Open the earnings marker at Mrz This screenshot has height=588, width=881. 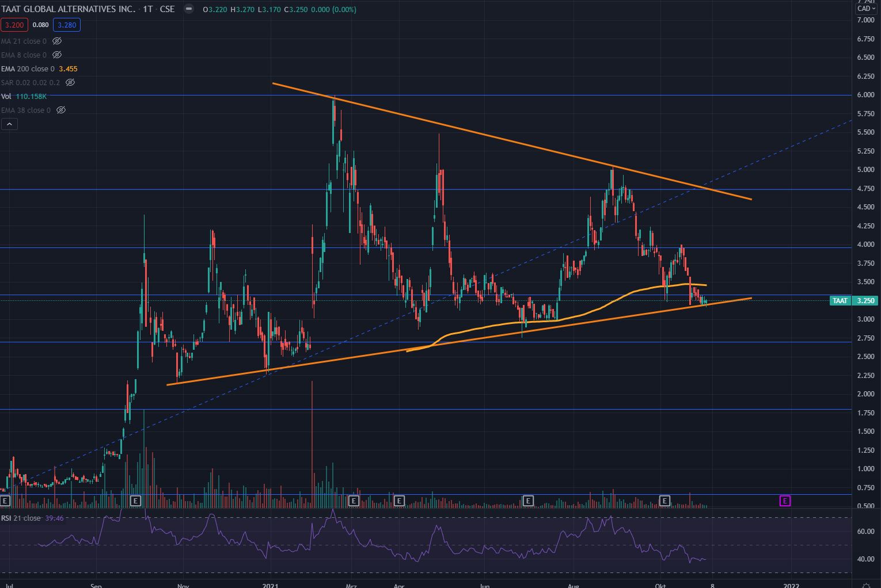[354, 501]
